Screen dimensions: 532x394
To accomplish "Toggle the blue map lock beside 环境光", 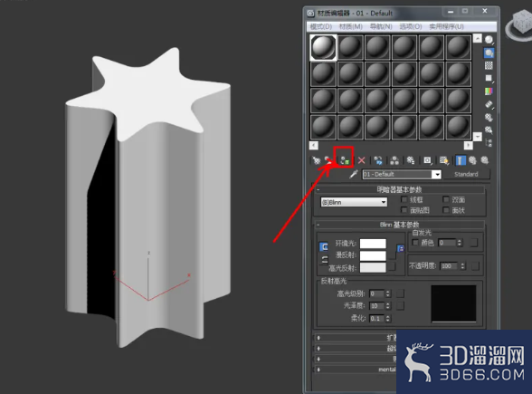I will [400, 248].
